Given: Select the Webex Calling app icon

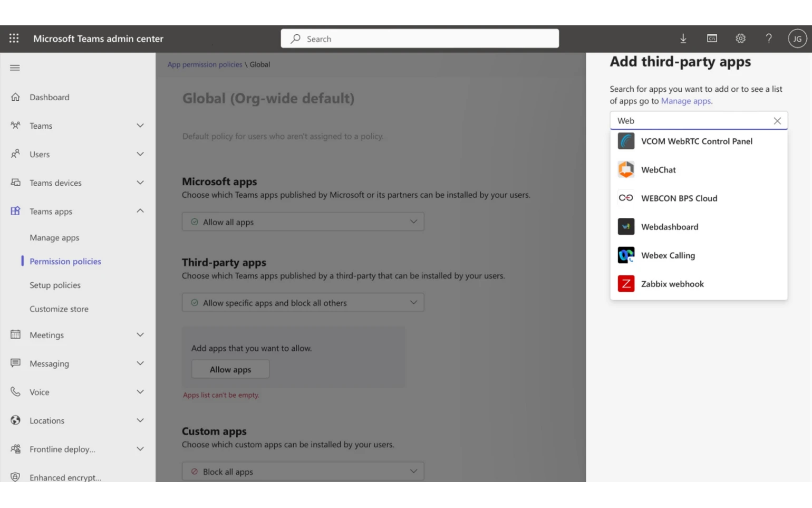Looking at the screenshot, I should click(x=626, y=255).
